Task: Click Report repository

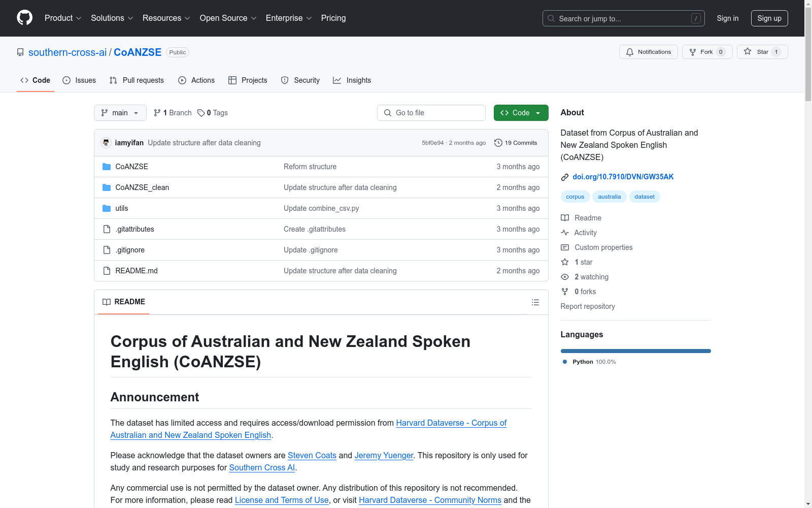Action: click(x=588, y=306)
